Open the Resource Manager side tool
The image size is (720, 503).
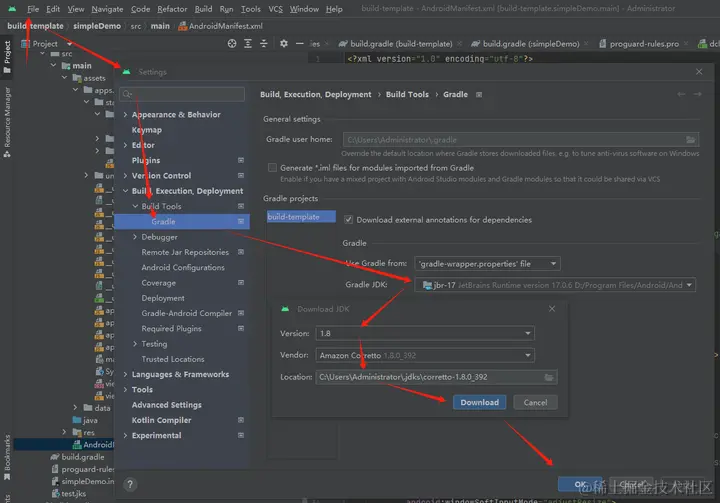(x=7, y=122)
